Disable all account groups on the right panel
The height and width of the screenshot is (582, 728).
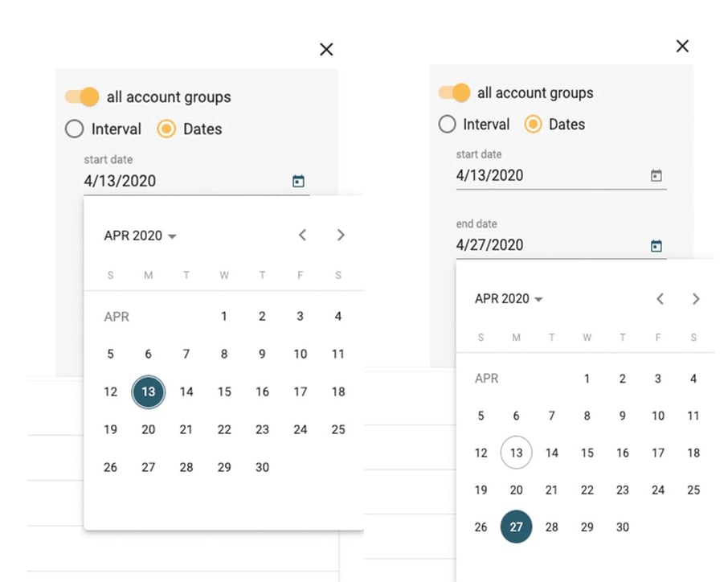(455, 92)
